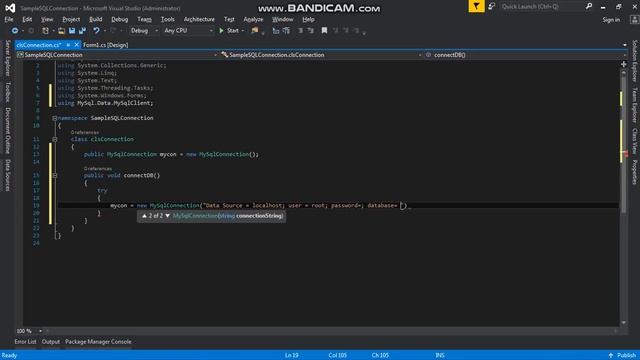Collapse the namespace SampleSQLConnection block
640x360 pixels.
[54, 118]
